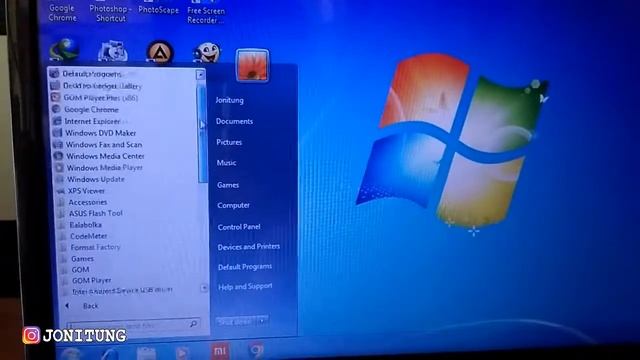This screenshot has width=640, height=360.
Task: Launch XPS Viewer
Action: pyautogui.click(x=86, y=191)
